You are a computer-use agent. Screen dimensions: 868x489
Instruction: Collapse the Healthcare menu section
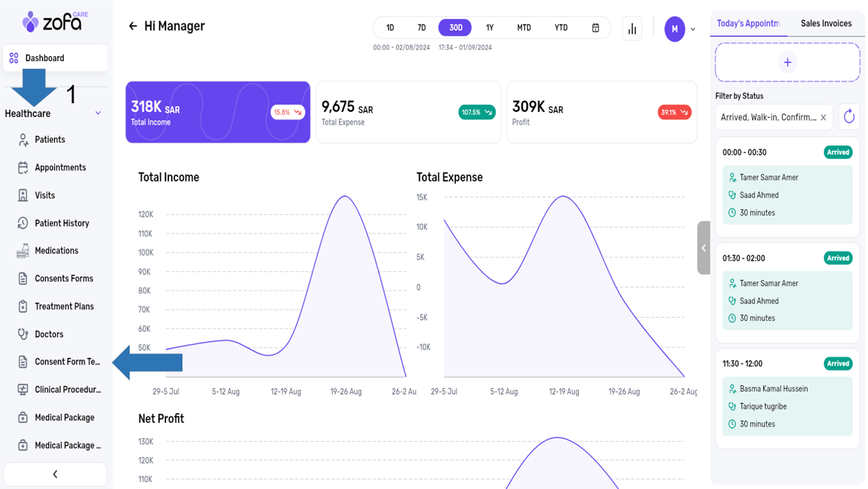98,113
